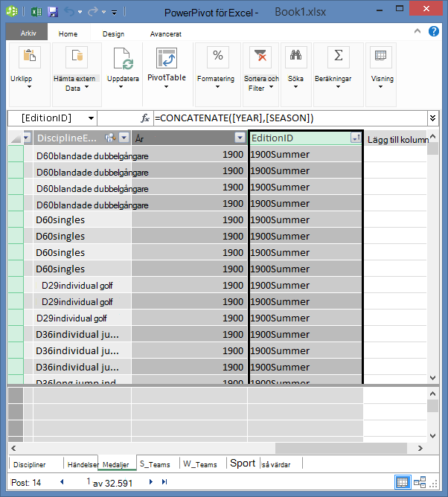Select first D60singles cell
Viewport: 448px width, 497px height.
pos(82,219)
